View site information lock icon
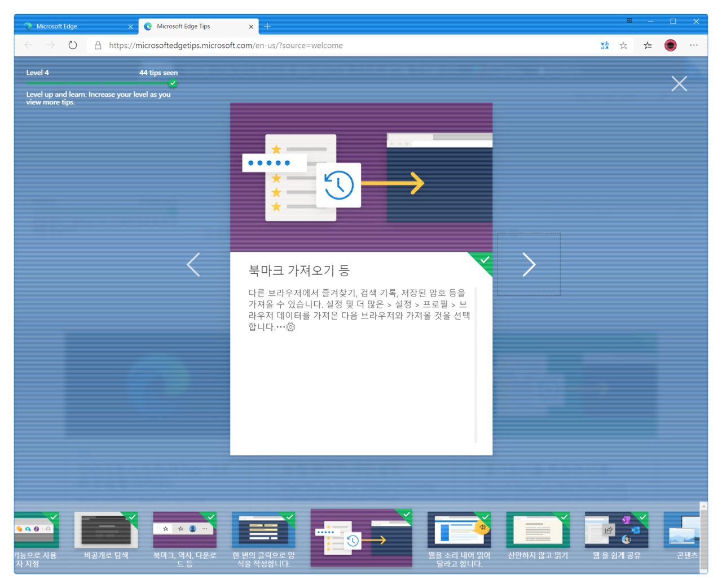The height and width of the screenshot is (588, 722). pos(98,45)
